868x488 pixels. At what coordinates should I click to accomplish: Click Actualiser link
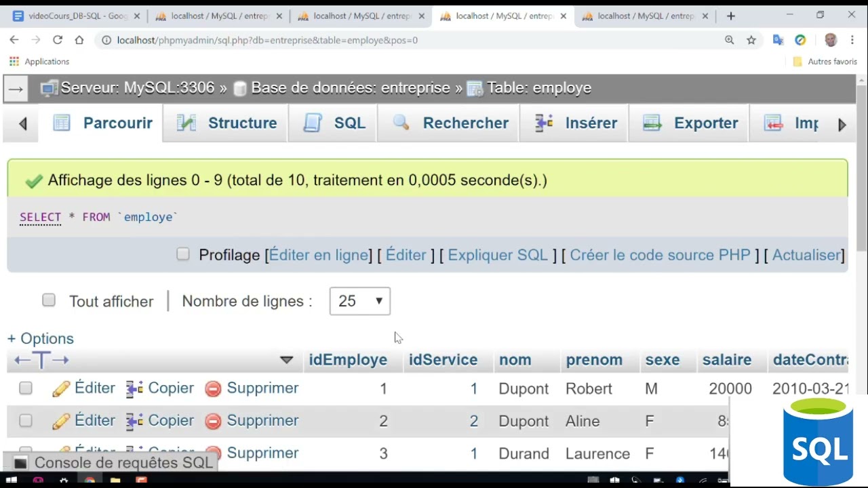(x=806, y=255)
